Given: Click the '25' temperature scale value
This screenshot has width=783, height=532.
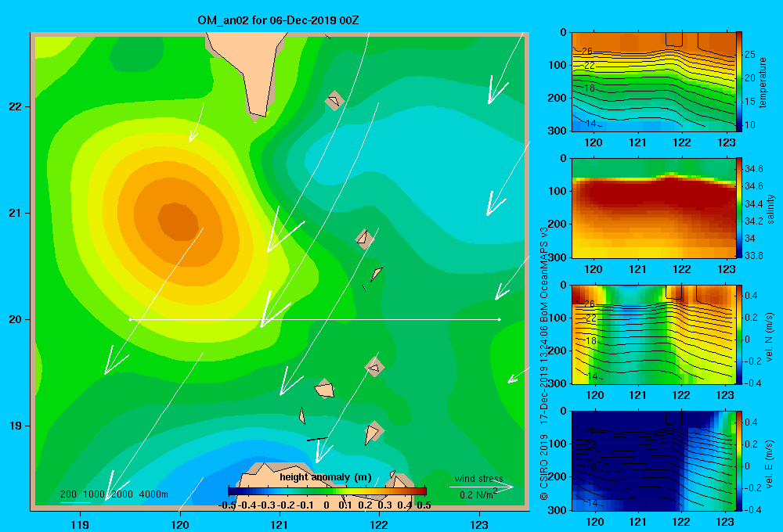Looking at the screenshot, I should pos(750,55).
